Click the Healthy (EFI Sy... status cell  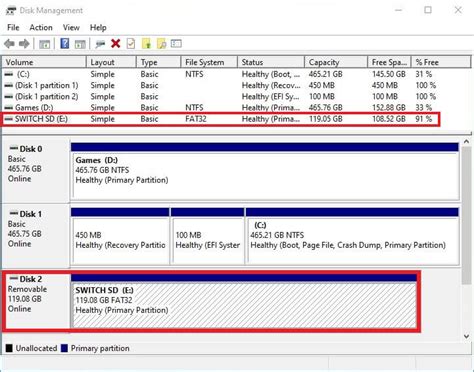pyautogui.click(x=270, y=96)
